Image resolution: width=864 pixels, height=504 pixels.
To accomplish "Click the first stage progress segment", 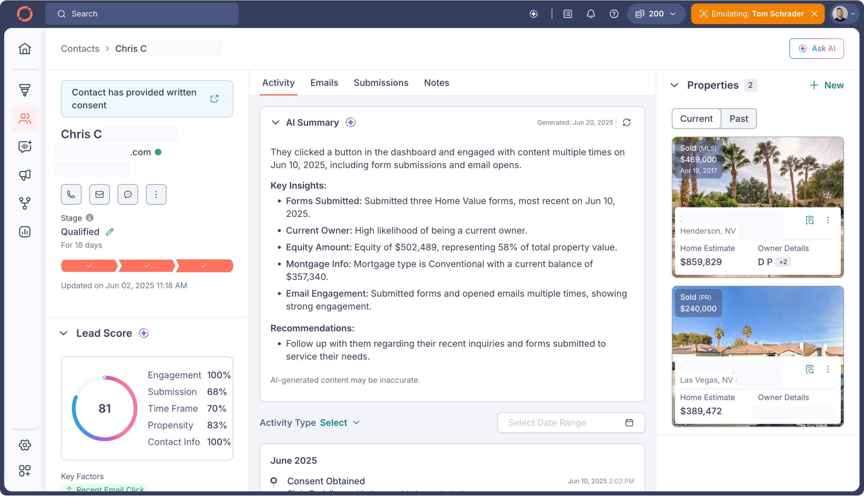I will tap(89, 266).
